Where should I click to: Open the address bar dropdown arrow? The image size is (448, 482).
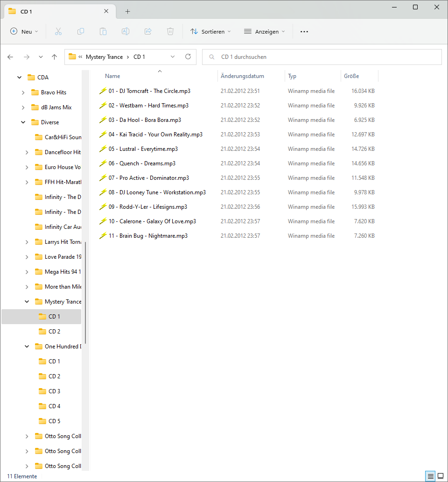pos(172,56)
